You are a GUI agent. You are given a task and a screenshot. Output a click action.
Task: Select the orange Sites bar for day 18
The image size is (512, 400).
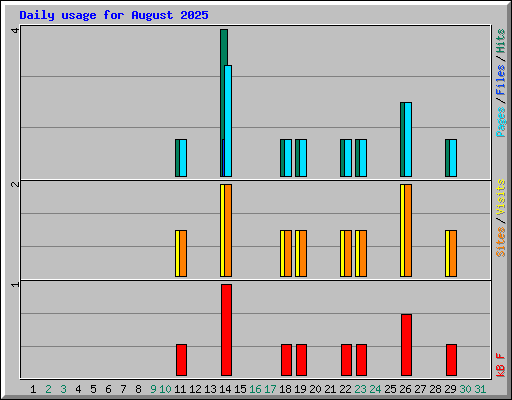(x=288, y=253)
